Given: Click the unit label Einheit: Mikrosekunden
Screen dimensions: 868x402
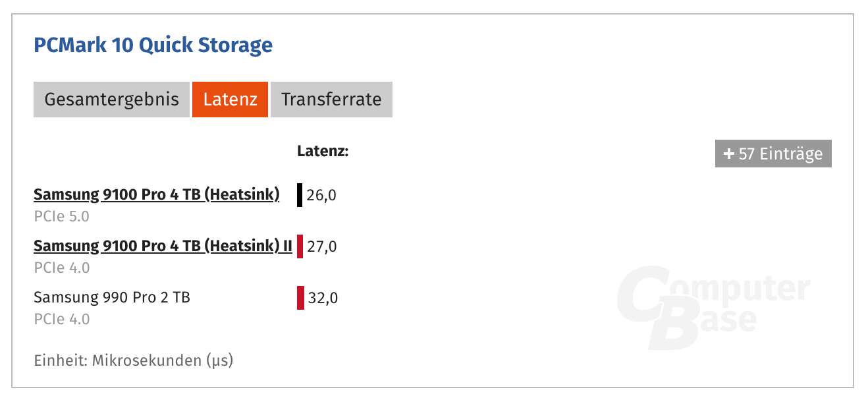Looking at the screenshot, I should pos(132,360).
